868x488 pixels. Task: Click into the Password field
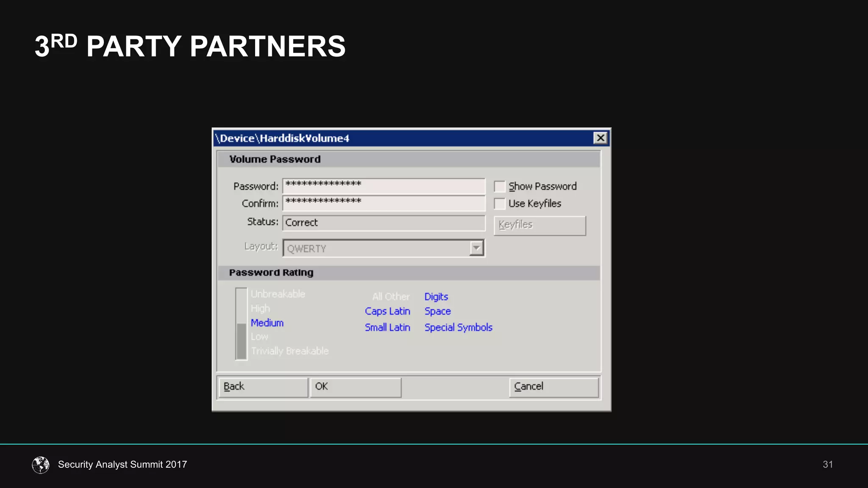pos(384,186)
